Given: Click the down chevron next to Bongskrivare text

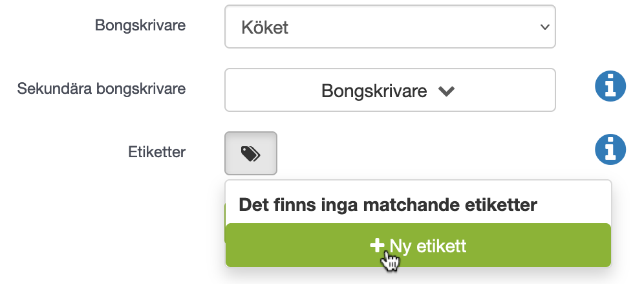Looking at the screenshot, I should click(x=446, y=91).
